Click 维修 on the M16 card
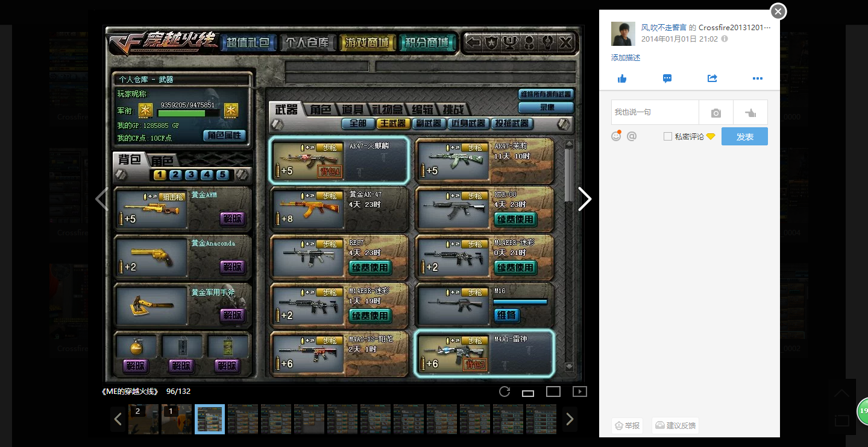Image resolution: width=868 pixels, height=447 pixels. point(507,315)
